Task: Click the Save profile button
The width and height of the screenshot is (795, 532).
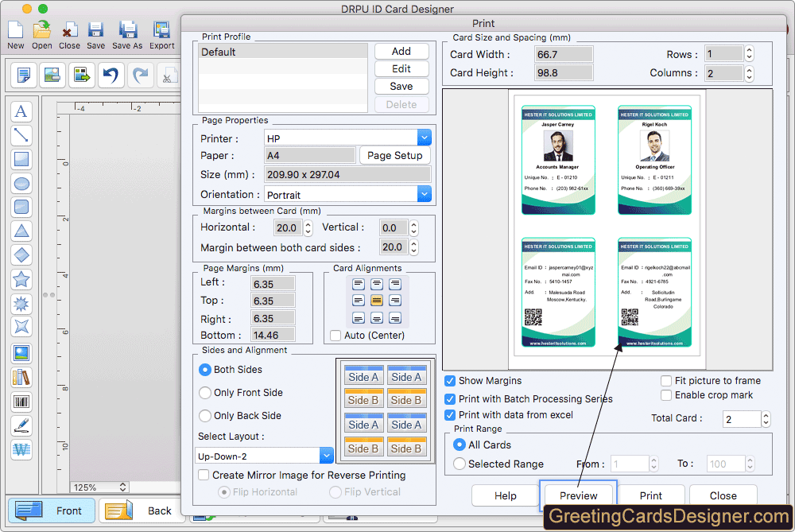Action: tap(401, 87)
